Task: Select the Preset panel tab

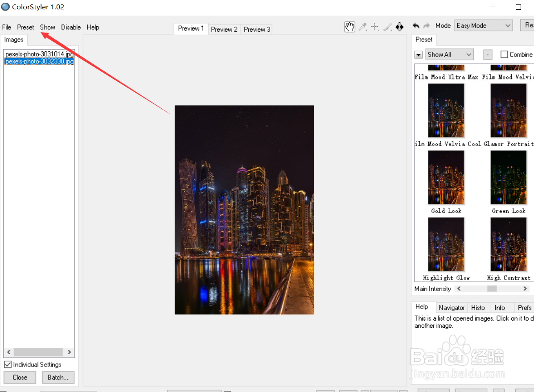Action: (x=423, y=40)
